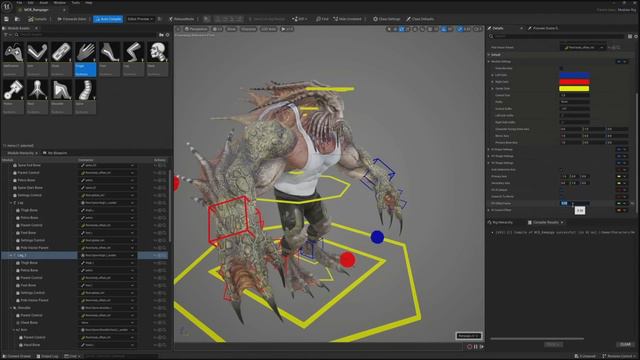Select the Chain module asset thumbnail
Image resolution: width=640 pixels, height=360 pixels.
[61, 52]
